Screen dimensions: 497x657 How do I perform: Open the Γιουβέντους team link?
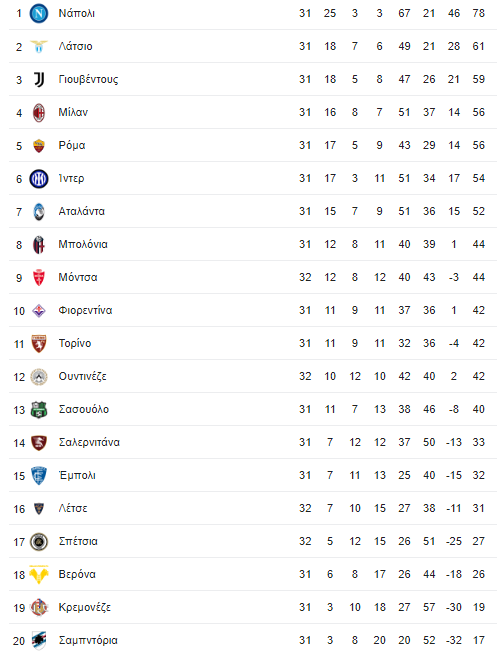point(88,80)
